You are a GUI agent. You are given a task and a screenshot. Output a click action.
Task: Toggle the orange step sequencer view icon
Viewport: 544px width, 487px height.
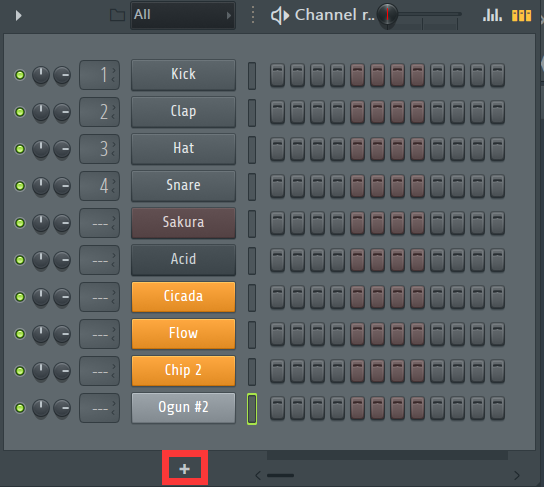(x=521, y=15)
